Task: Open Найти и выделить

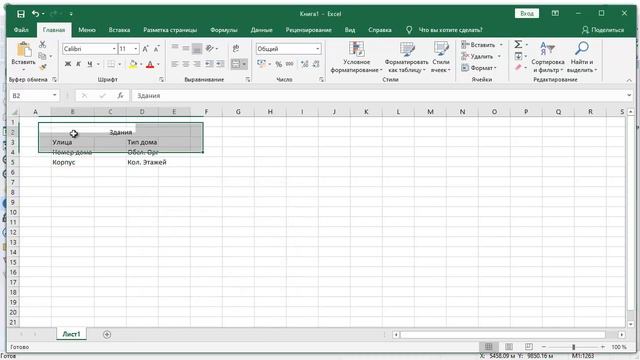Action: coord(582,57)
